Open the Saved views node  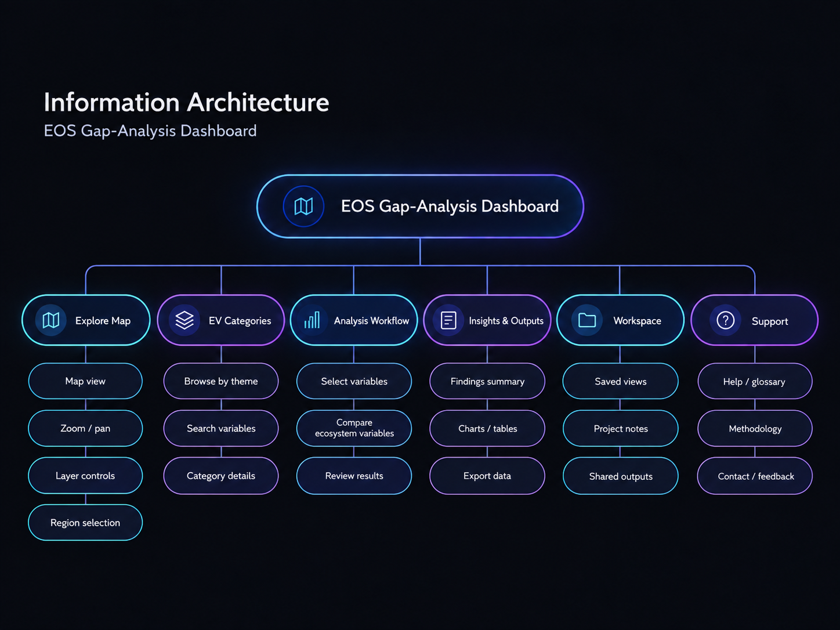[621, 381]
